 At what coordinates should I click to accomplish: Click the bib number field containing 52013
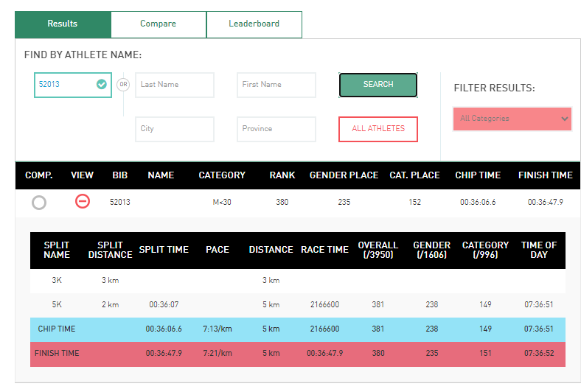pyautogui.click(x=65, y=85)
